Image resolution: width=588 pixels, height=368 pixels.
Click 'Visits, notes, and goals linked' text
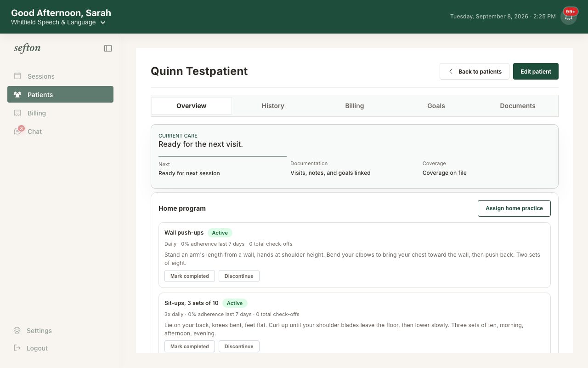coord(330,173)
